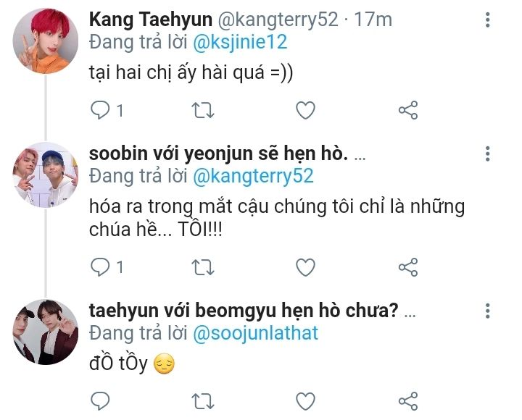Reply to the "chúa hề" tweet
522x420 pixels.
click(100, 266)
